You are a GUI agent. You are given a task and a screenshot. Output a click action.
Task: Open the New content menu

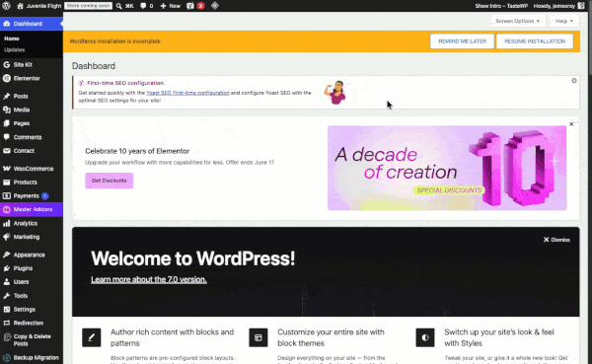pyautogui.click(x=171, y=6)
